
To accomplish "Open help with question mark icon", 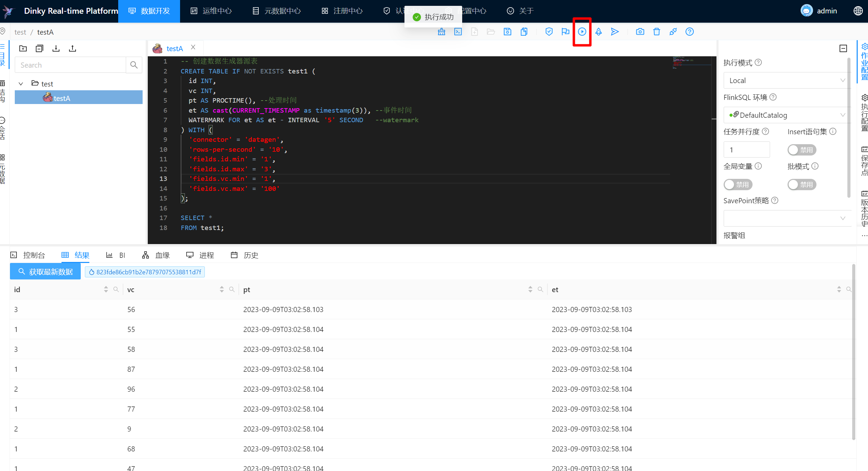I will tap(690, 32).
